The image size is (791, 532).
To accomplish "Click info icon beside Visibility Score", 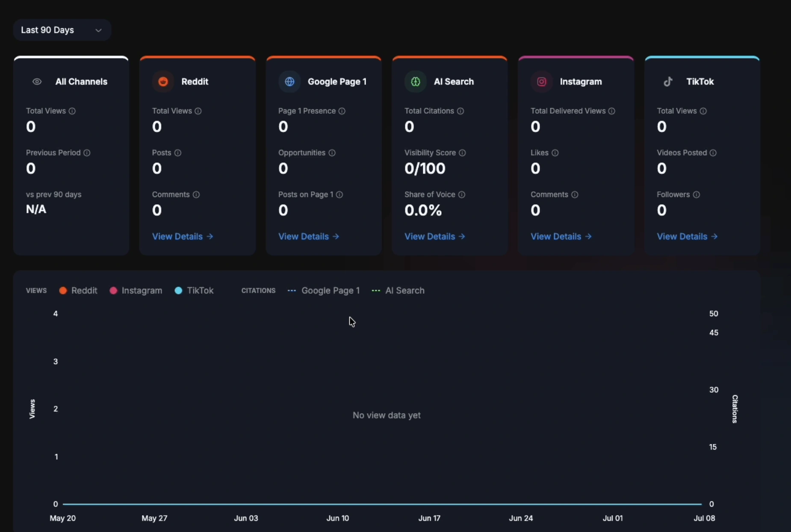I will (x=462, y=153).
